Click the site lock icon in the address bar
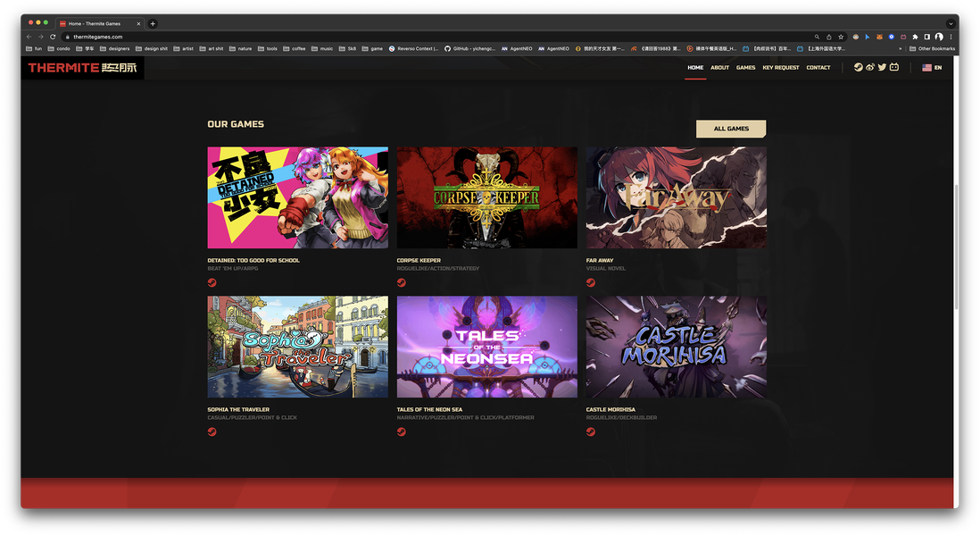 click(x=67, y=37)
